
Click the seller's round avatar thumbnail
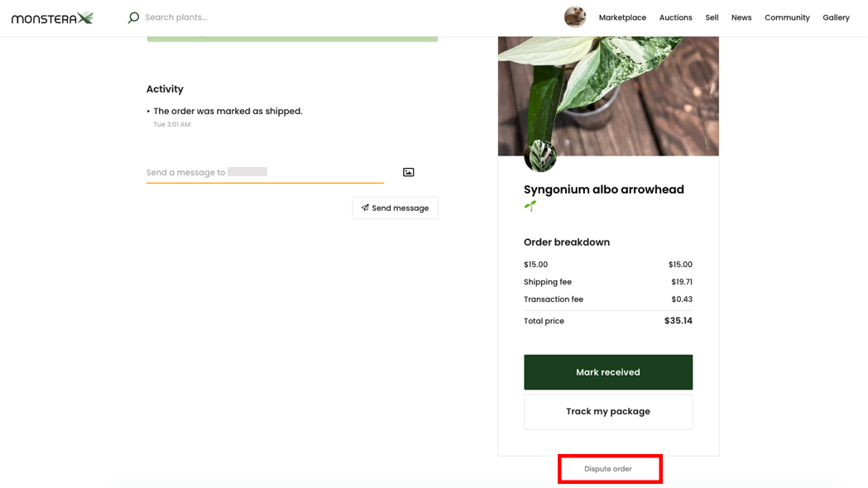(x=540, y=156)
